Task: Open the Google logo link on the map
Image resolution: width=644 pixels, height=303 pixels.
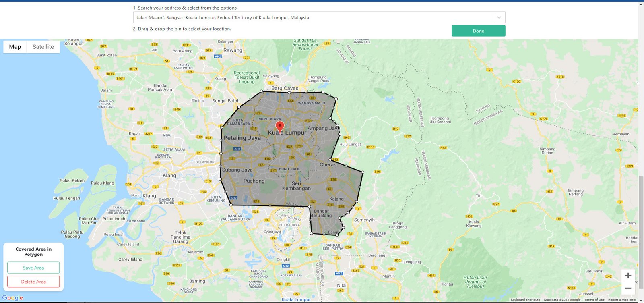Action: (x=13, y=298)
